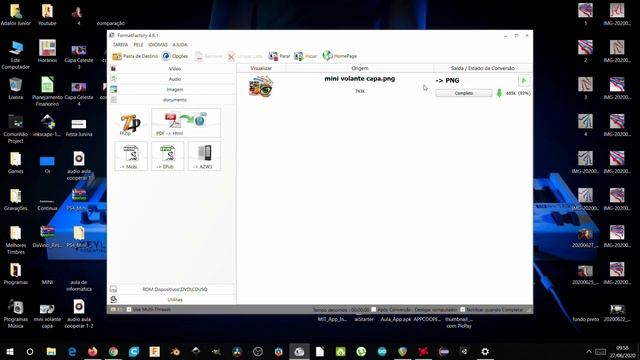Select Planejamento Financeiro desktop file
This screenshot has width=640, height=360.
[x=47, y=92]
